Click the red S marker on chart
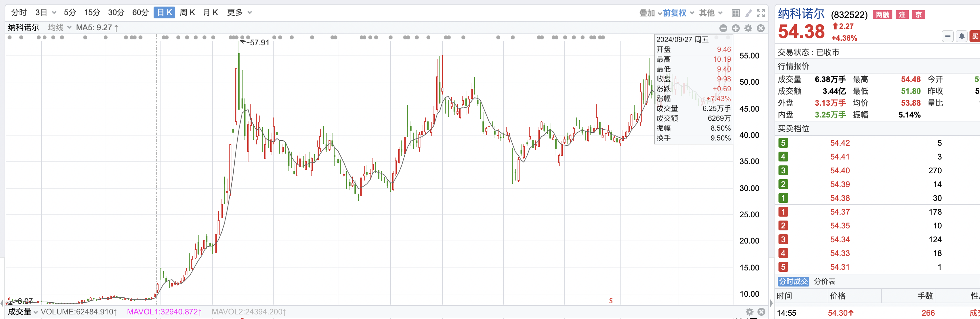The width and height of the screenshot is (980, 319). pos(611,301)
